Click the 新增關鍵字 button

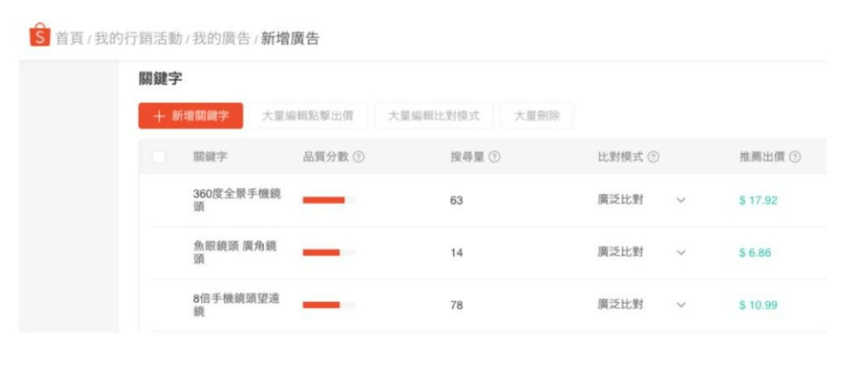click(x=191, y=116)
